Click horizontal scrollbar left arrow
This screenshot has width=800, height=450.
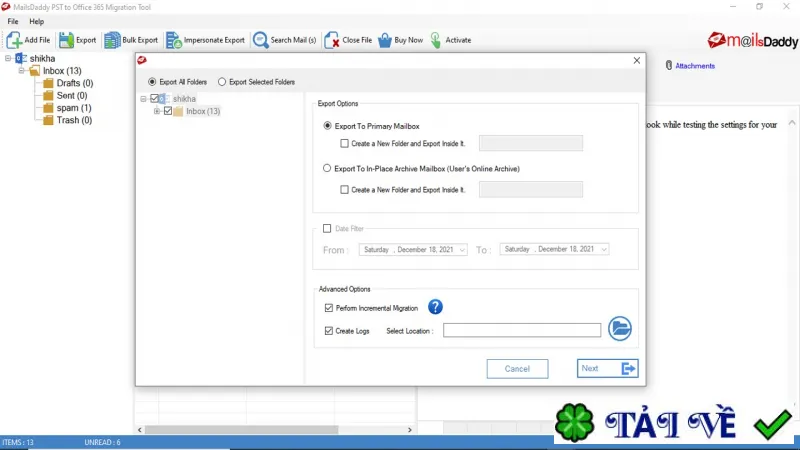coord(140,430)
